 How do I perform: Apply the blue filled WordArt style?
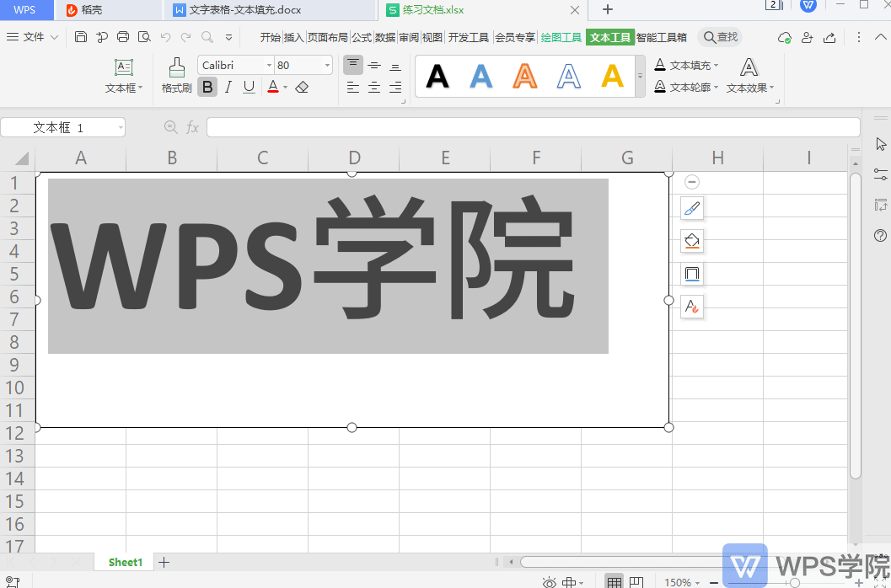point(480,76)
